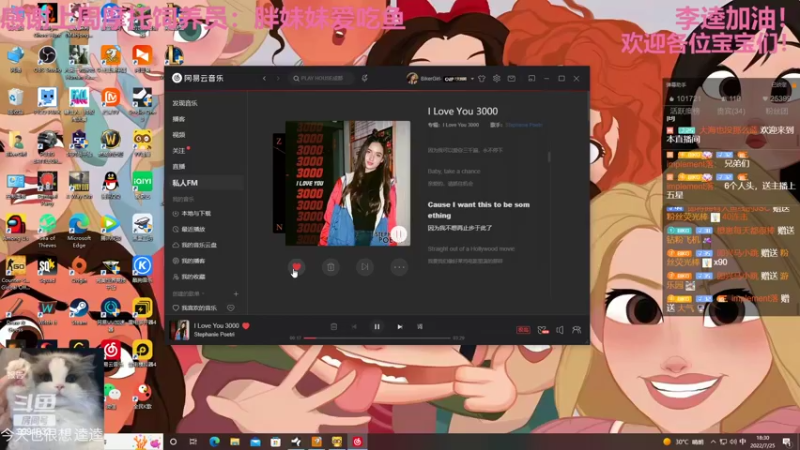Click the search box in NetEase Music
Image resolution: width=800 pixels, height=450 pixels.
[x=322, y=78]
